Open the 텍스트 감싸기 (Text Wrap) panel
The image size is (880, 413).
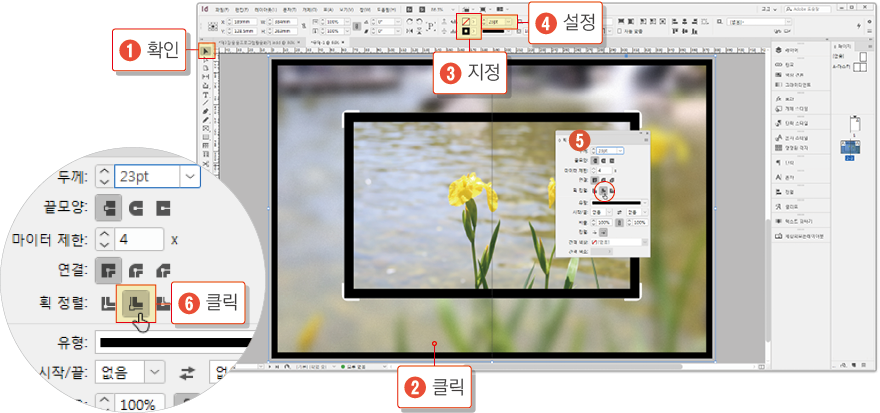[x=793, y=221]
